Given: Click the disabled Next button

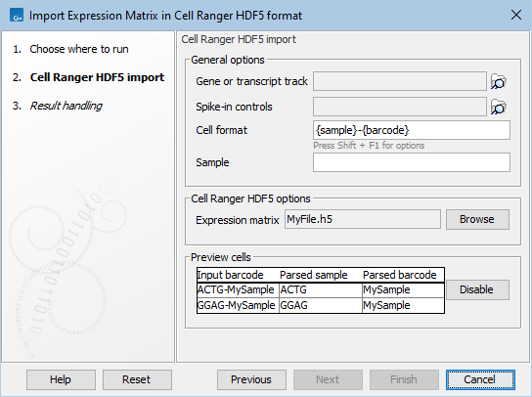Looking at the screenshot, I should [328, 379].
